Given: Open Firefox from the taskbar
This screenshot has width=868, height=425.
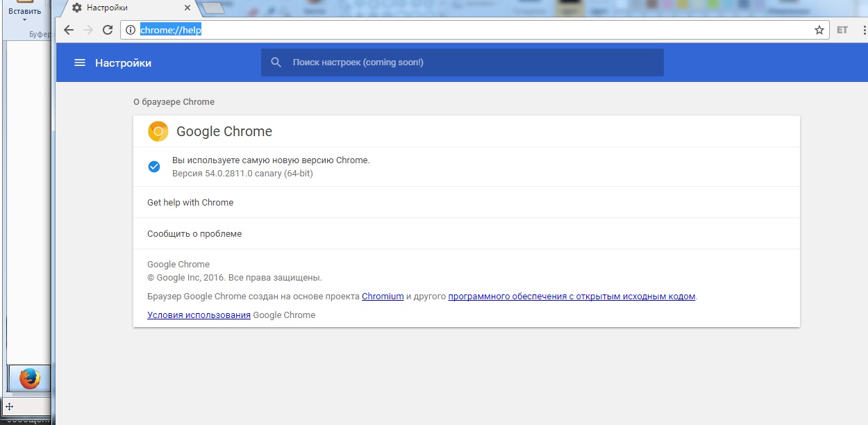Looking at the screenshot, I should pos(29,378).
